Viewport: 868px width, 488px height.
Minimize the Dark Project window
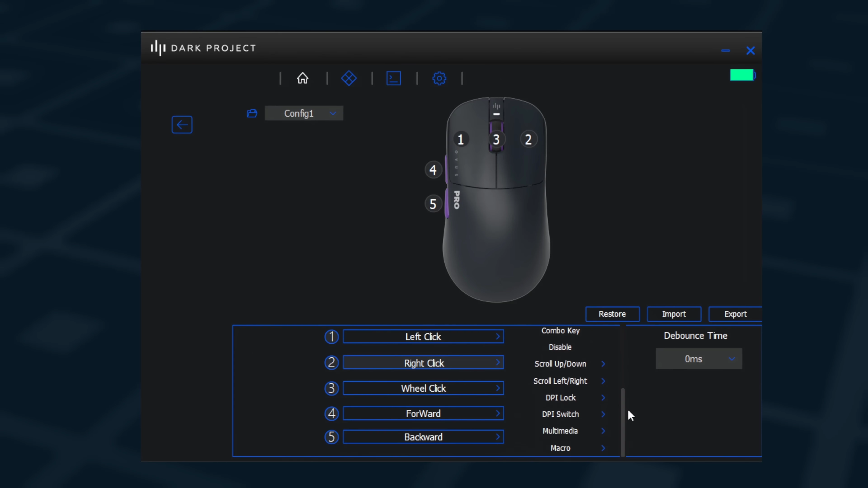(725, 51)
